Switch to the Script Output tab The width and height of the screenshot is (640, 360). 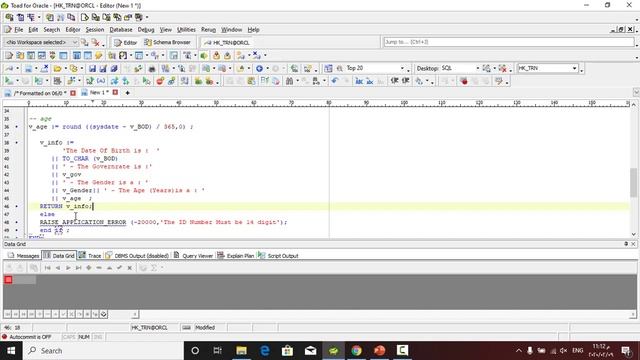coord(278,256)
